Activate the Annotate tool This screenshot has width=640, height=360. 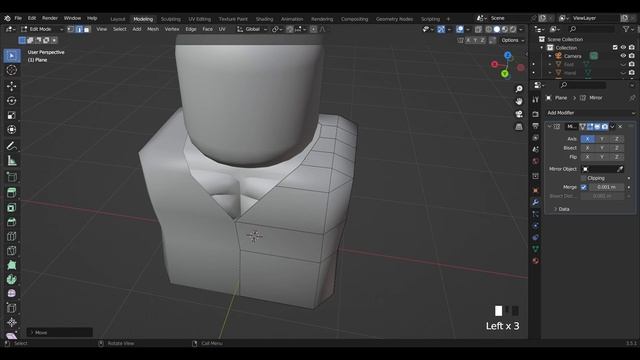click(12, 146)
